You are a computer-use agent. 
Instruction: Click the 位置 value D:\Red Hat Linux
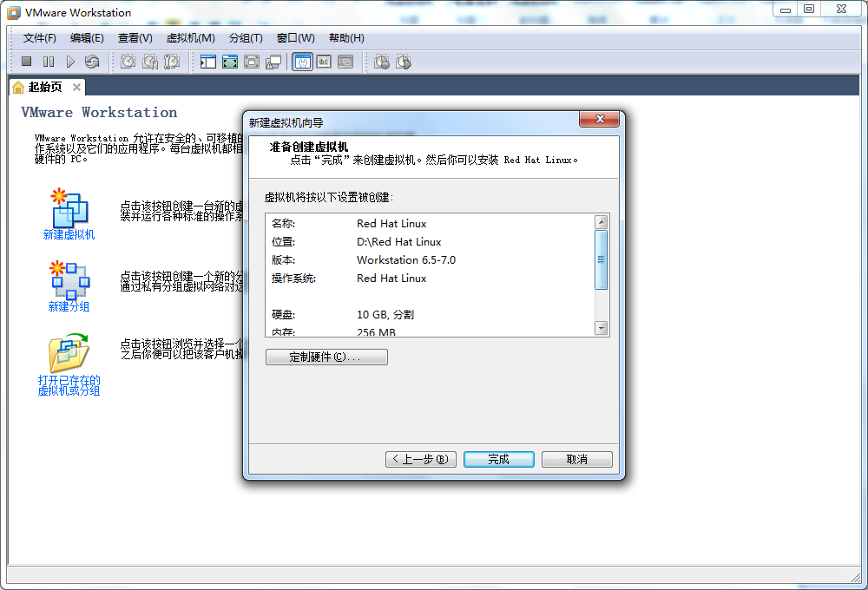coord(398,242)
